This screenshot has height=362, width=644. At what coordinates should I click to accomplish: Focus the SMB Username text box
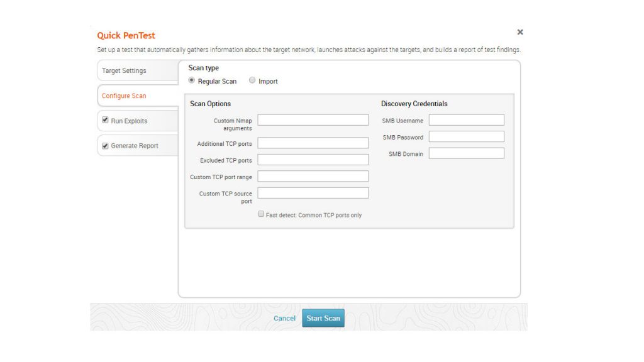click(x=466, y=120)
